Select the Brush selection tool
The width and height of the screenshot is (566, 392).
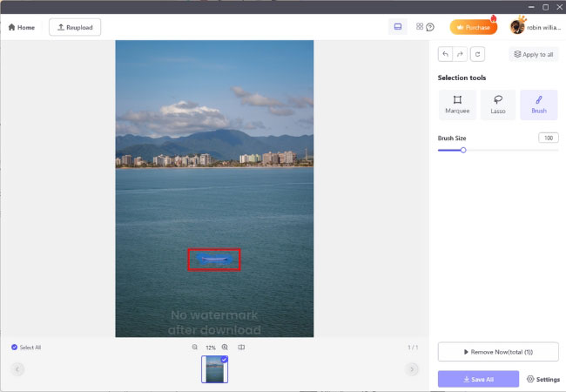pos(538,105)
